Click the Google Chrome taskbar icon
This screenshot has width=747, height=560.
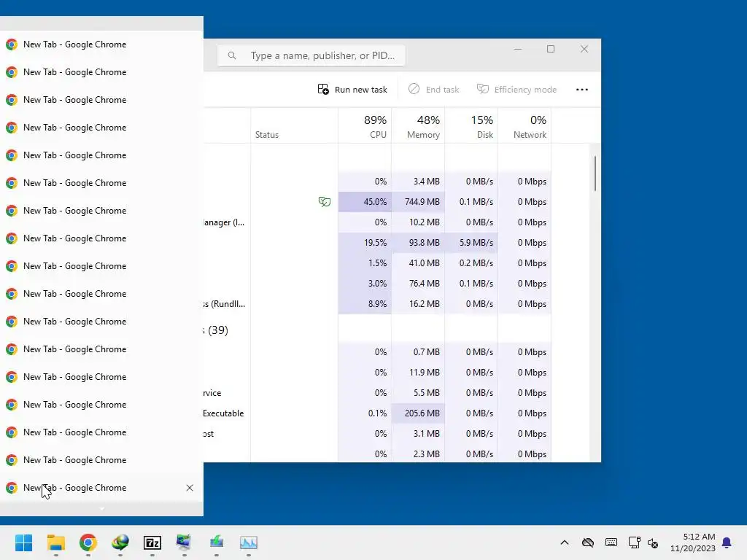click(88, 542)
